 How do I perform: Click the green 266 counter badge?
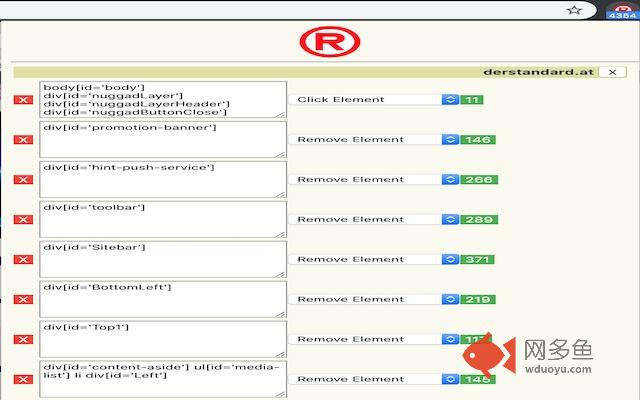tap(479, 180)
